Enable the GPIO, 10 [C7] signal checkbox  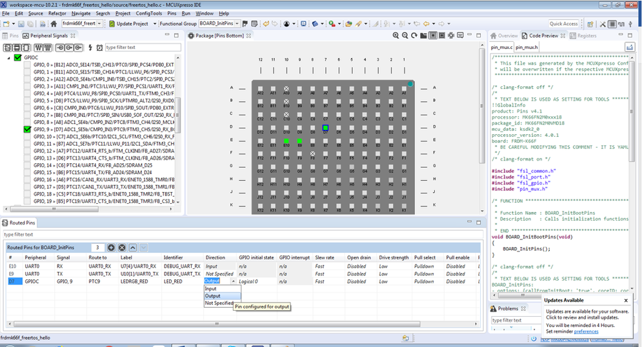pyautogui.click(x=27, y=137)
